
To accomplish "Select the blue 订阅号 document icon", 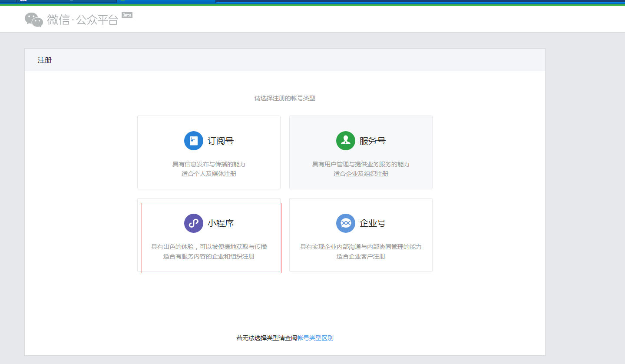I will [194, 141].
